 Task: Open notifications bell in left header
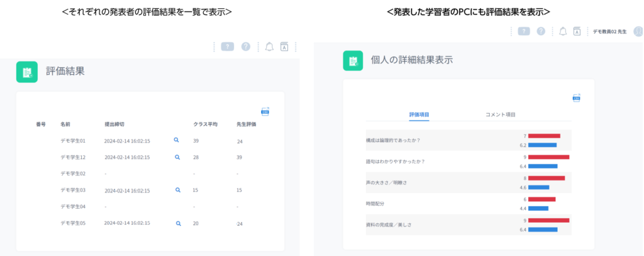[269, 47]
